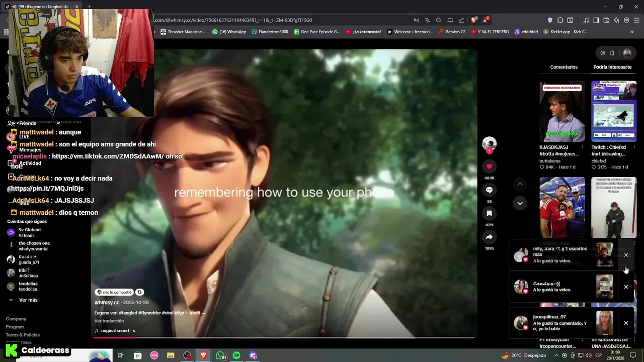Open TikTok profile avatar at top right

click(x=627, y=53)
